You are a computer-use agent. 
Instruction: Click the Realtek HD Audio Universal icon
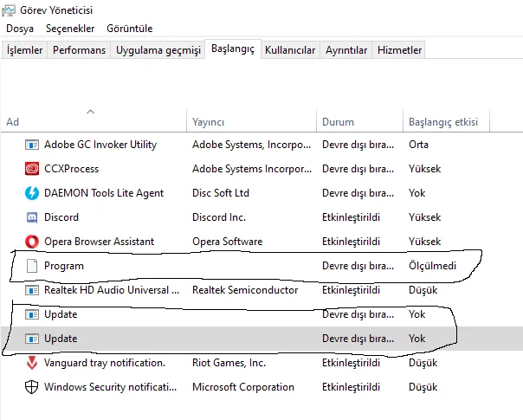(32, 290)
